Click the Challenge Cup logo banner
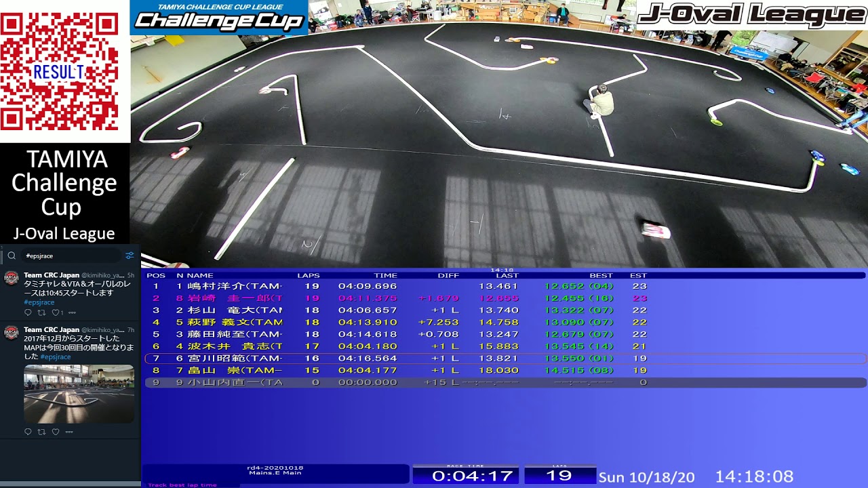The image size is (868, 488). coord(219,18)
